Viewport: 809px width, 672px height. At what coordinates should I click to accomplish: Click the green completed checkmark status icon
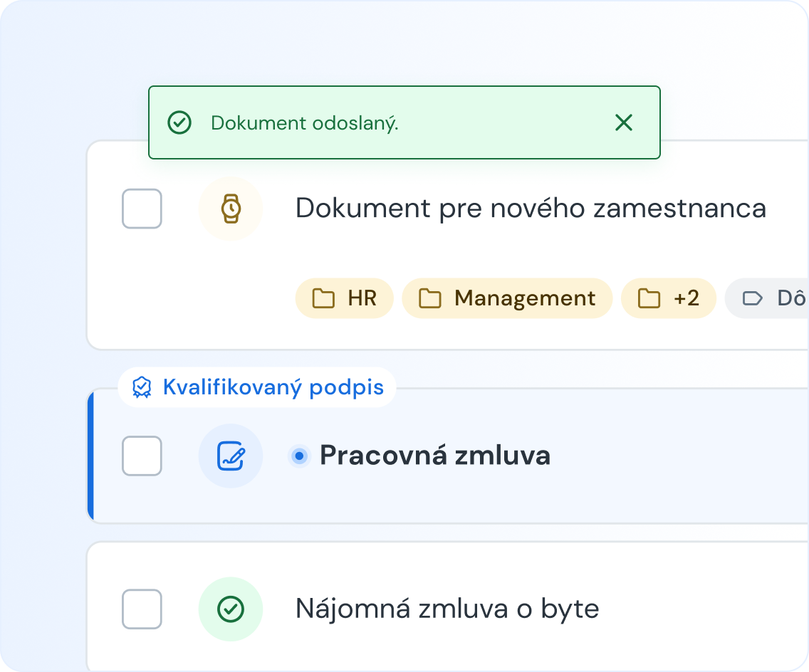[231, 609]
